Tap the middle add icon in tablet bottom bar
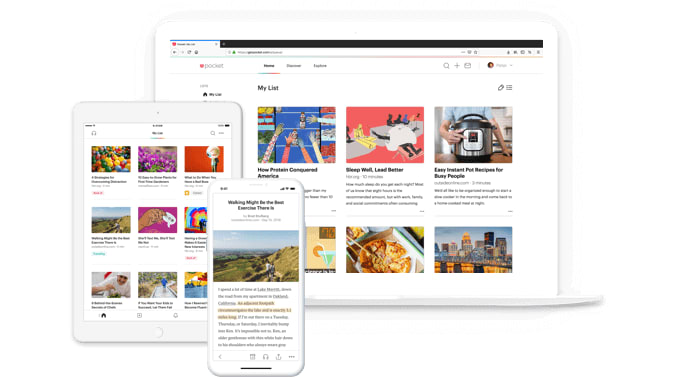Image resolution: width=680 pixels, height=378 pixels. [x=139, y=316]
